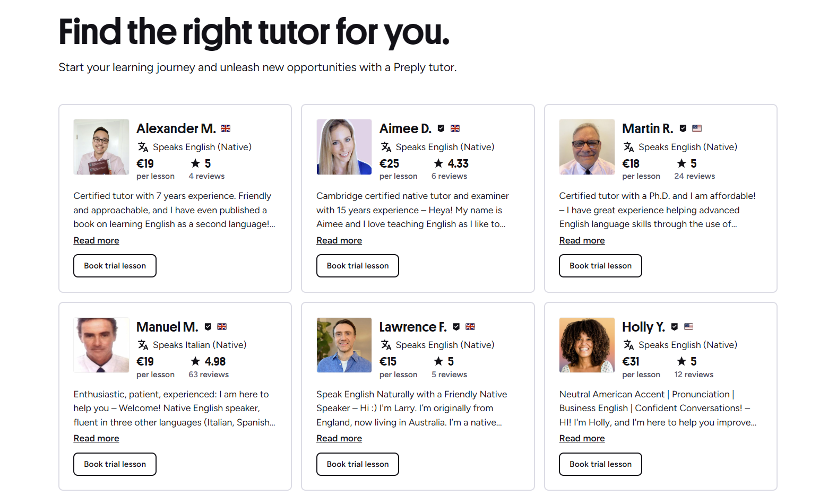Book a trial lesson with Manuel M.
This screenshot has width=828, height=504.
click(115, 464)
